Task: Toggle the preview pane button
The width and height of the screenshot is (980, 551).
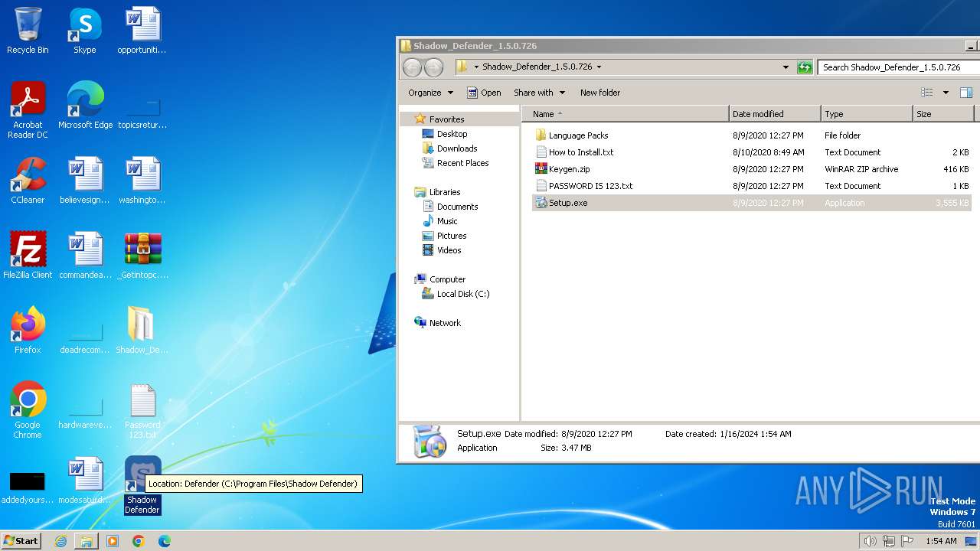Action: tap(966, 93)
